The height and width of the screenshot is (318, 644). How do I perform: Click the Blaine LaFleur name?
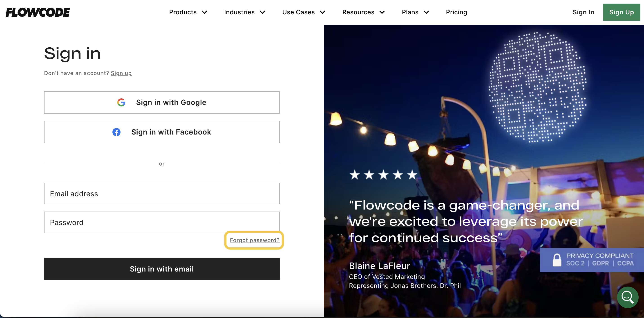point(379,266)
